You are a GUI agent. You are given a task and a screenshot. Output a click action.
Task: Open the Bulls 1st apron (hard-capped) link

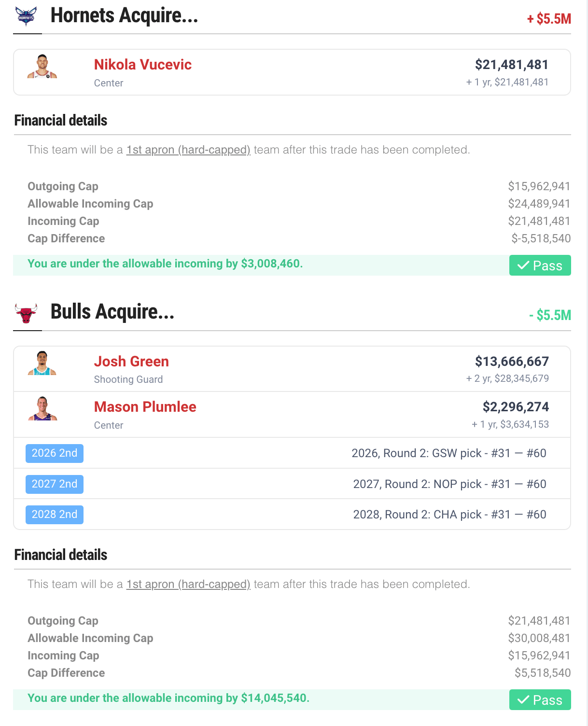(188, 584)
